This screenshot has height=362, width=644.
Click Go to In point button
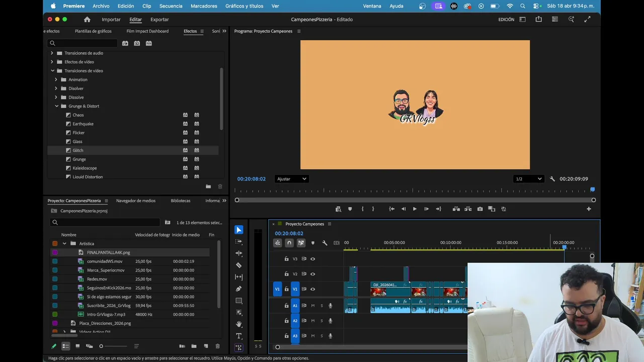click(391, 209)
